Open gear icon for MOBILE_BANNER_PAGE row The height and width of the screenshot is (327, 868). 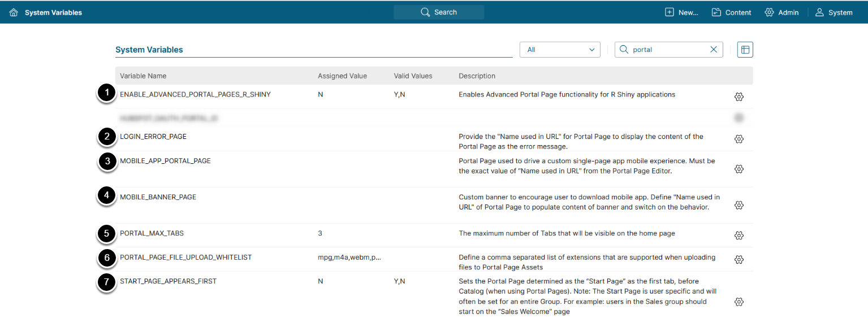coord(739,205)
